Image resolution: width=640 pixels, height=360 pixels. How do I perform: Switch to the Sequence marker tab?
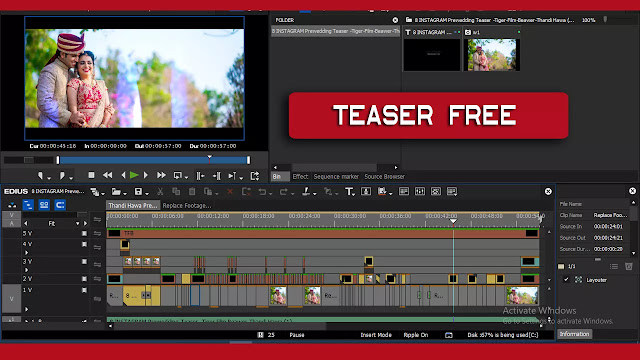336,176
